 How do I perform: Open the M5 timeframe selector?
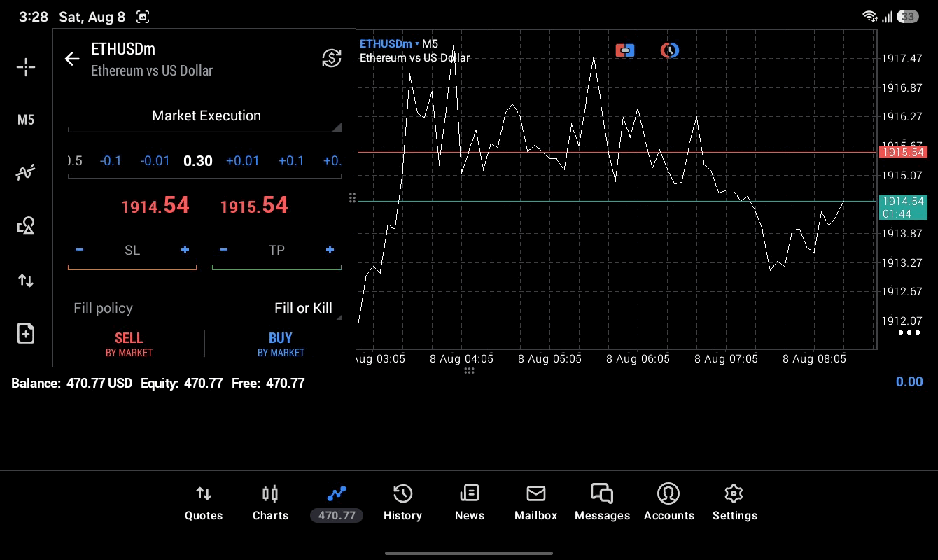click(x=26, y=120)
